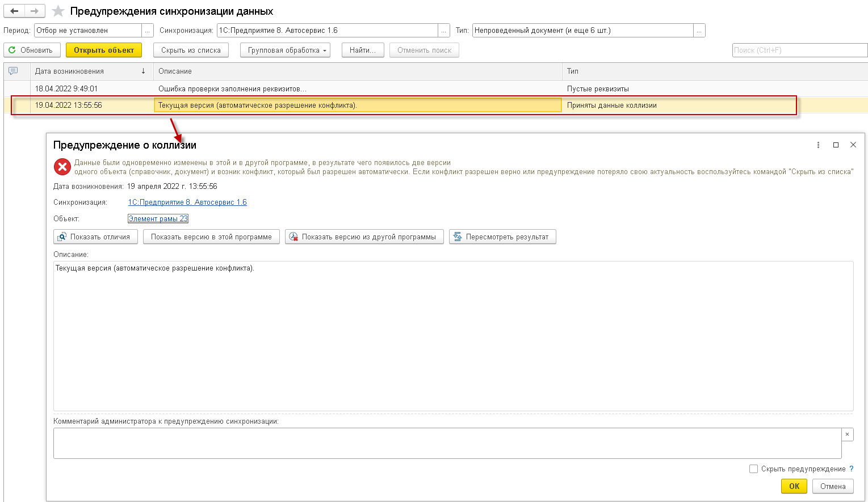Open link 1С:Предприятие 8. Автосервис 1.6

[x=187, y=203]
